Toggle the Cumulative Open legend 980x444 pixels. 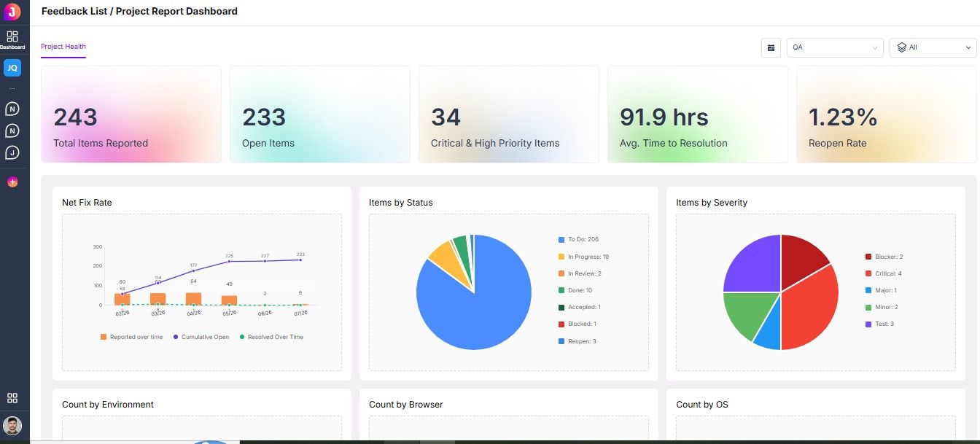click(201, 337)
